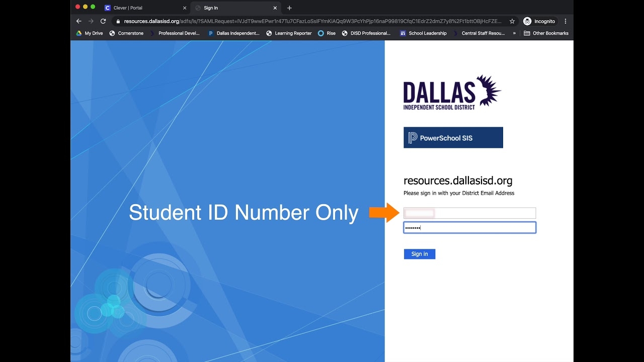Reload the sign-in page

pos(103,21)
